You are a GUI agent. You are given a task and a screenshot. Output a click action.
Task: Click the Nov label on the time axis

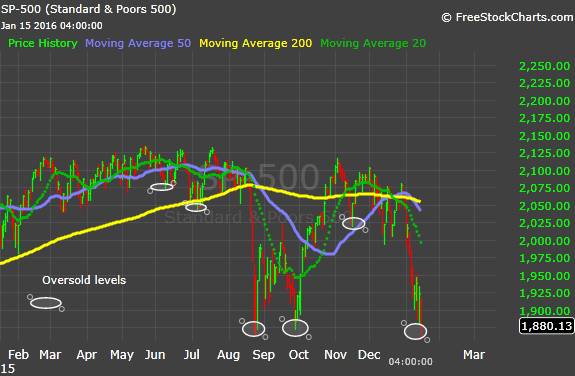335,355
